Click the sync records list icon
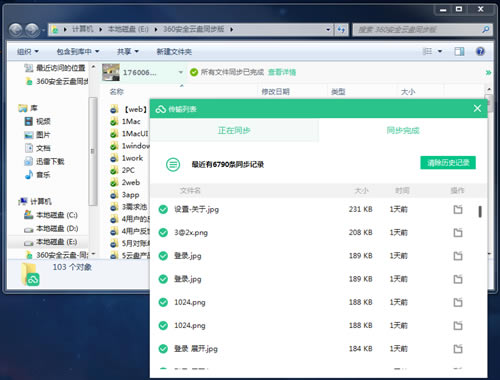 click(x=173, y=164)
